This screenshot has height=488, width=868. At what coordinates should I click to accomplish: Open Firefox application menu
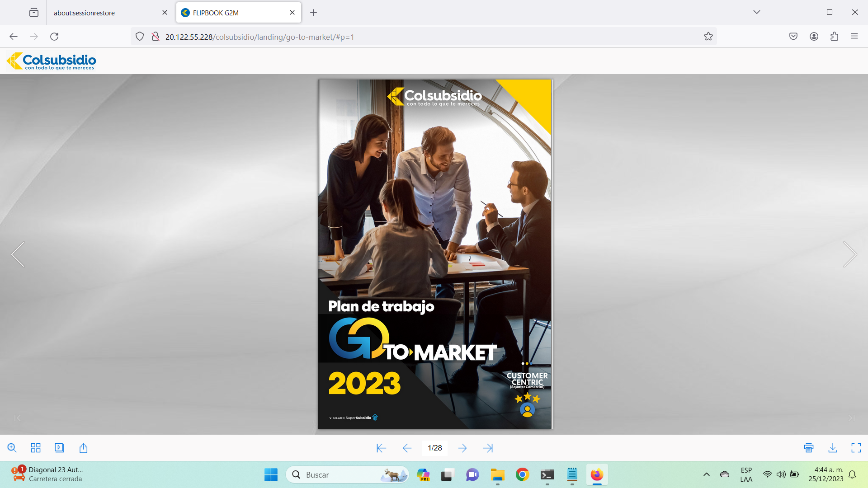pyautogui.click(x=854, y=37)
